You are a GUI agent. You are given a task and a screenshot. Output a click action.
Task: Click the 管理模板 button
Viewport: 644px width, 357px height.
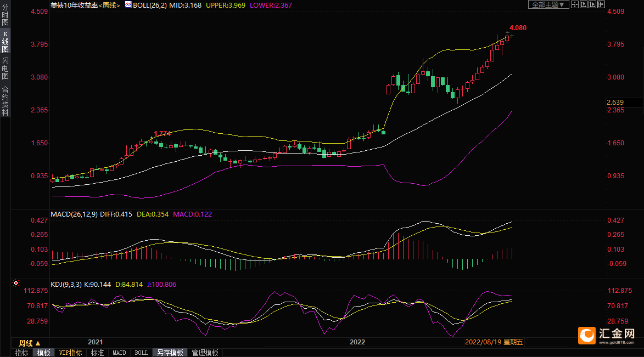coord(205,353)
